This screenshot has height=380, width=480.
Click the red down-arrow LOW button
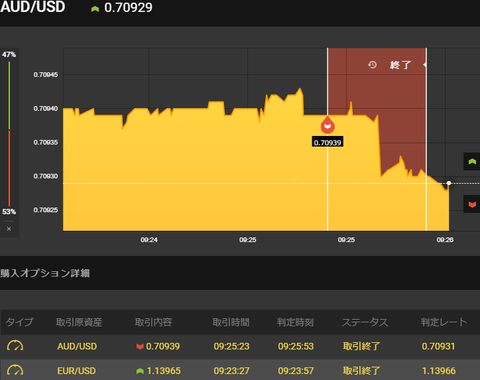[472, 204]
